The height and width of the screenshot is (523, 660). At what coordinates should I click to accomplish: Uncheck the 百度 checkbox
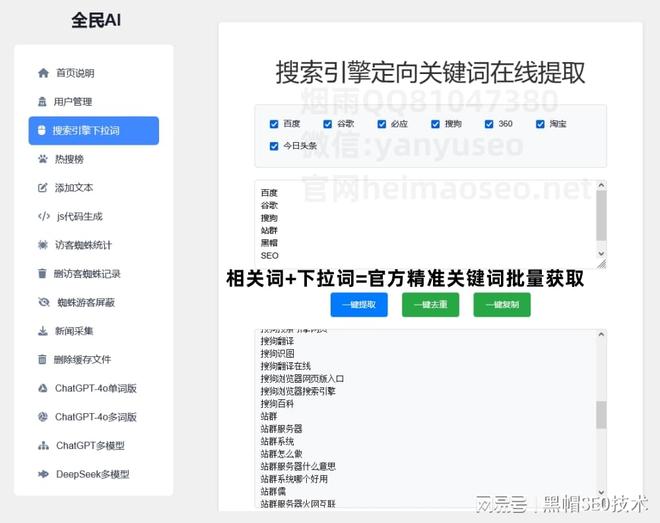click(x=274, y=124)
